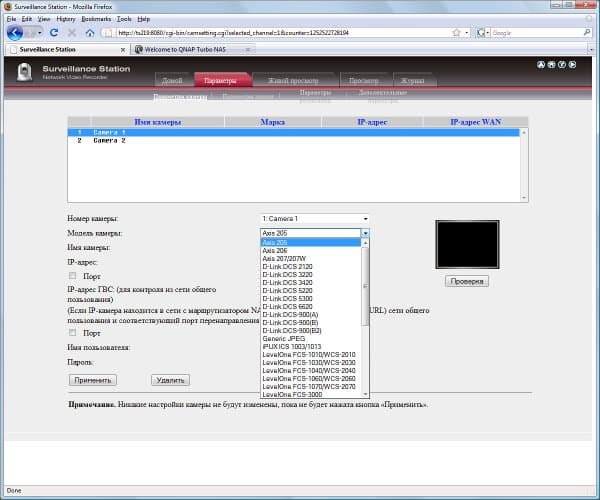The image size is (600, 500).
Task: Open the Живой просмотр tab
Action: pos(293,80)
